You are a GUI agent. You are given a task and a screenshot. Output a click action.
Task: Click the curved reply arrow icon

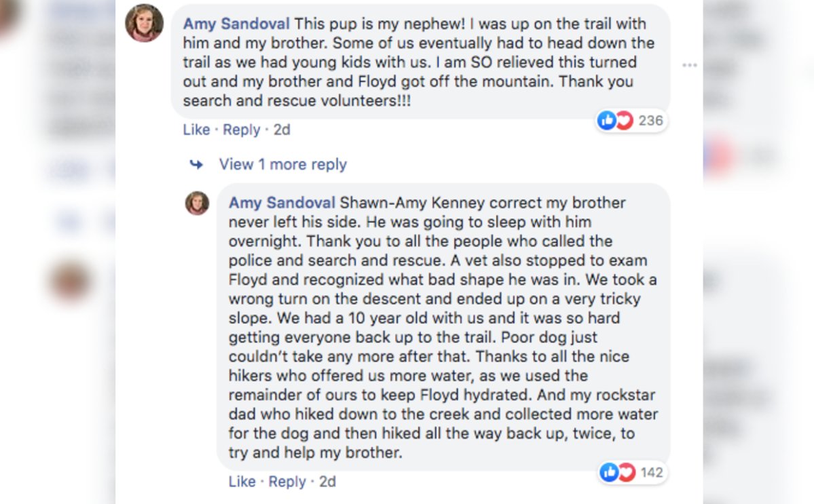[196, 164]
